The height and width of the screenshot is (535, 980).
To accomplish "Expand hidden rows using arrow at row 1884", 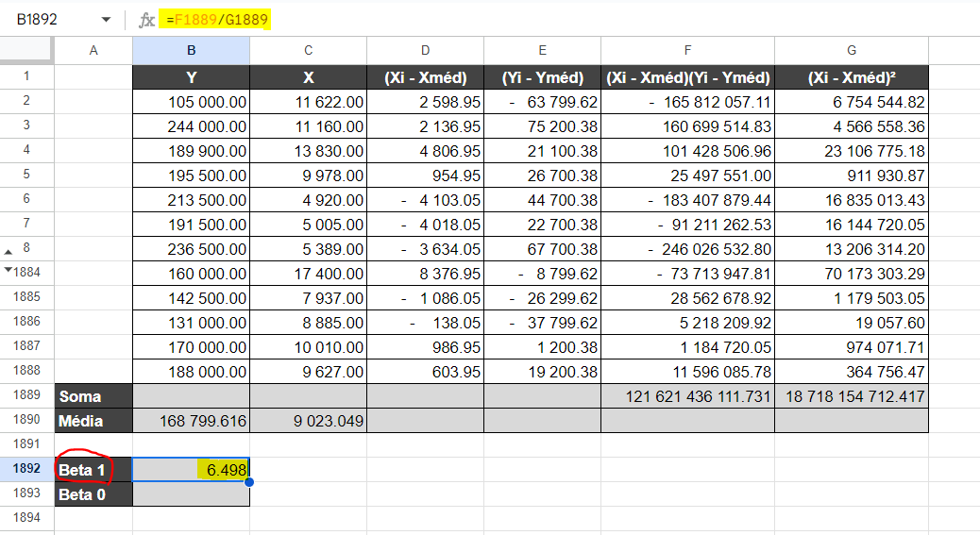I will [8, 270].
